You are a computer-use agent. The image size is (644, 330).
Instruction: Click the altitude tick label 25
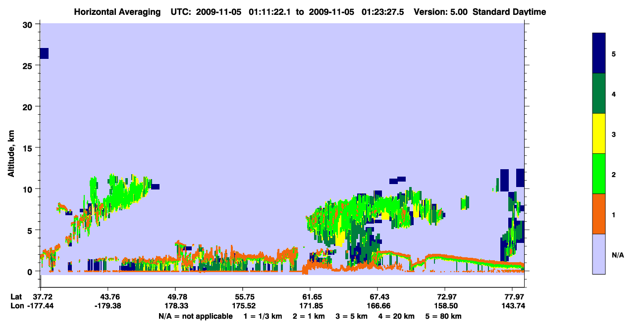28,65
